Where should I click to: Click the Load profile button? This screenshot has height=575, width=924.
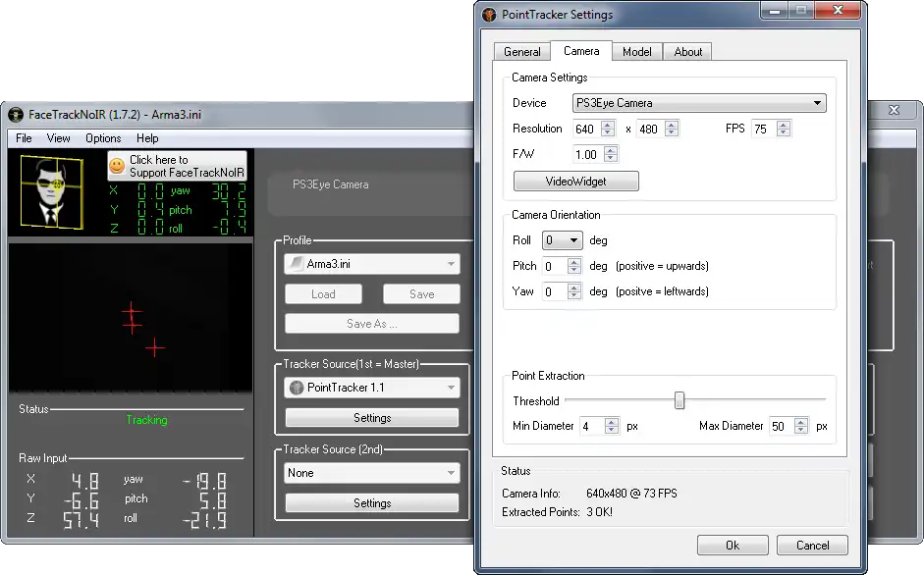(323, 294)
